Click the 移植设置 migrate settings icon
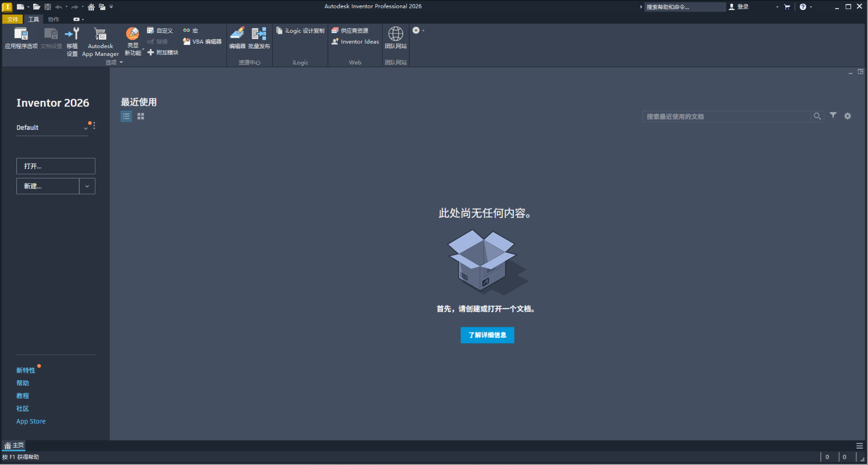This screenshot has height=465, width=868. 72,41
